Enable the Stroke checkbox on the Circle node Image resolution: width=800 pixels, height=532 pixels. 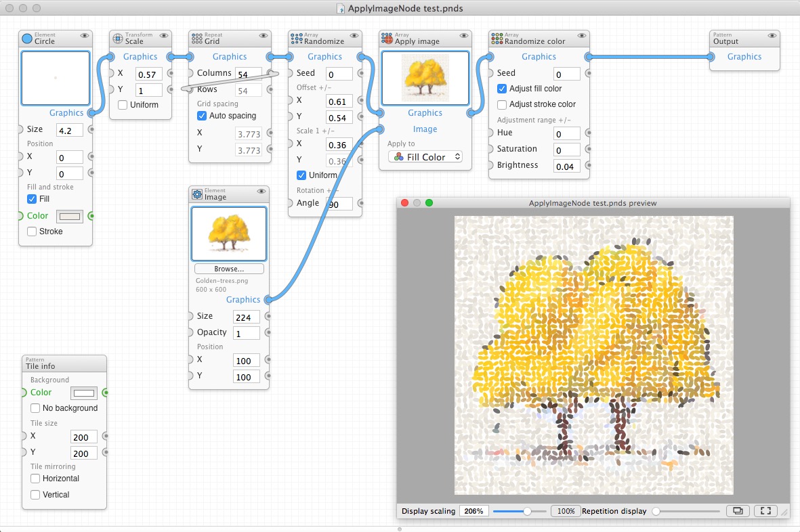click(x=31, y=231)
